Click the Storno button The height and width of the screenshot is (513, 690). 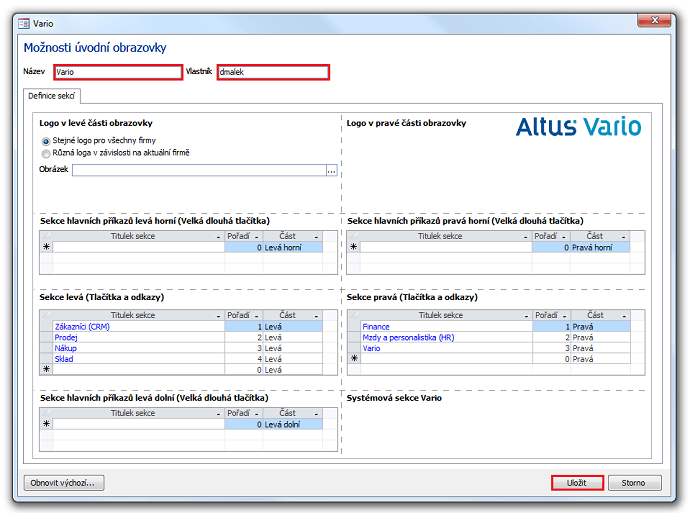coord(634,483)
